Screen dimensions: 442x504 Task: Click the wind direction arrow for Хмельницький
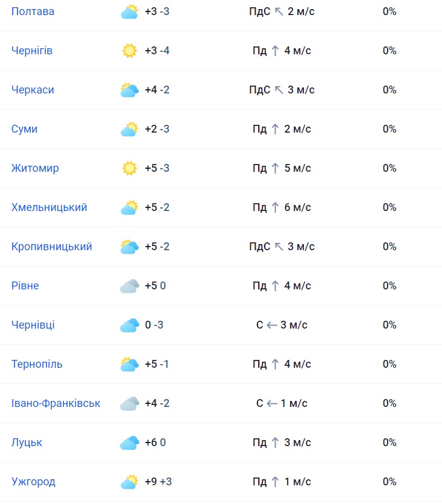(275, 207)
